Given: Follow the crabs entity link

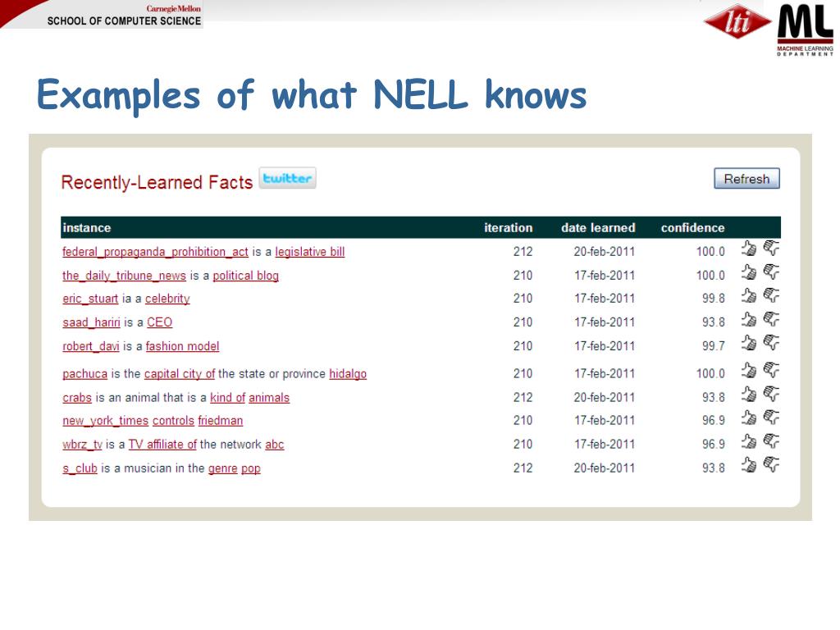Looking at the screenshot, I should click(77, 398).
